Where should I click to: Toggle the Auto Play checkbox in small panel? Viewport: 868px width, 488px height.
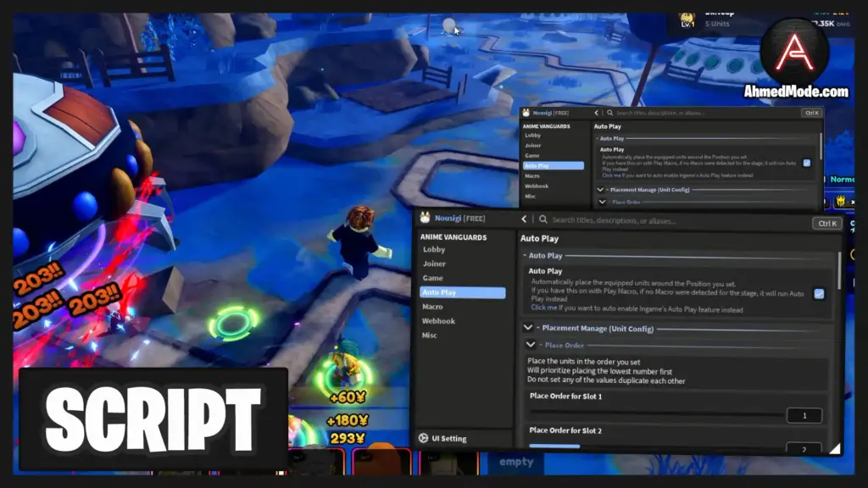click(x=807, y=163)
